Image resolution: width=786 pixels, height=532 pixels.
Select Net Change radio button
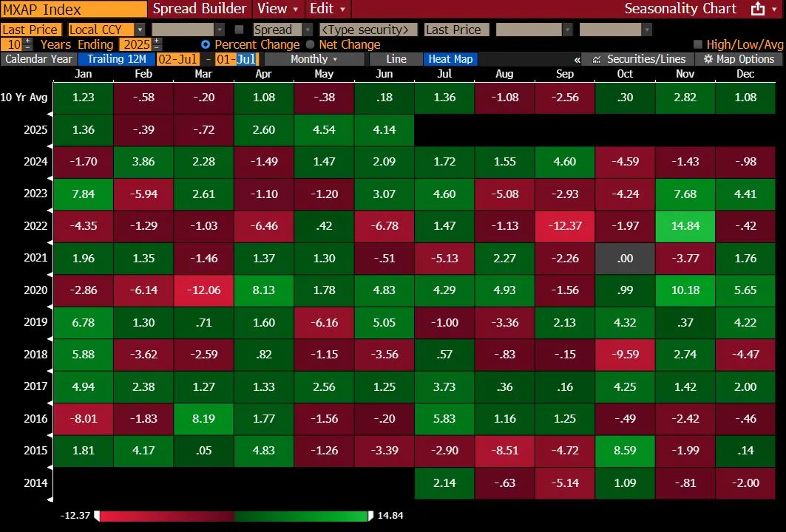(x=310, y=44)
